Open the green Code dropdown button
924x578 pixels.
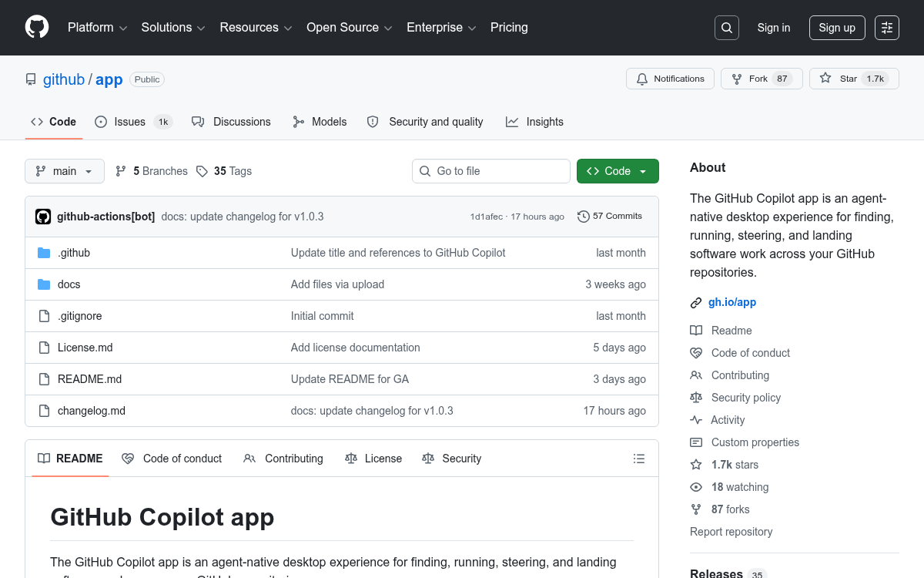(x=618, y=171)
